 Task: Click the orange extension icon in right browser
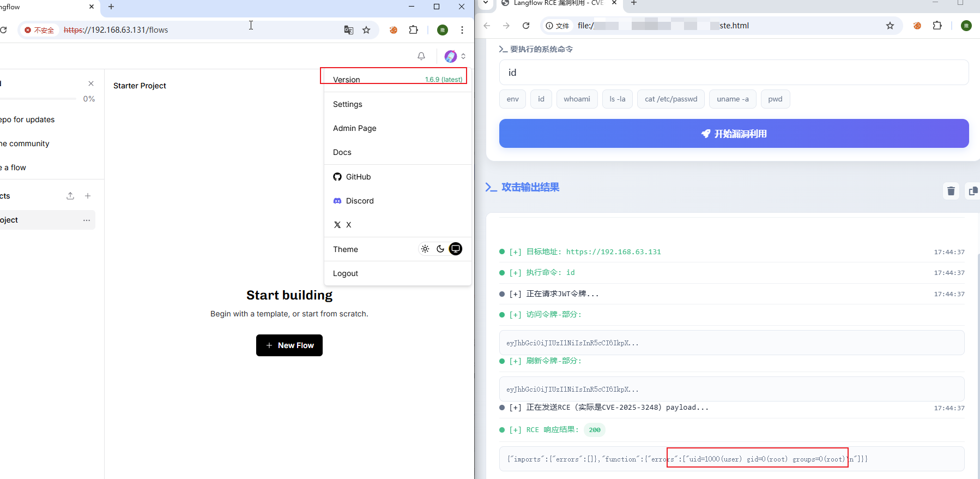pos(917,26)
